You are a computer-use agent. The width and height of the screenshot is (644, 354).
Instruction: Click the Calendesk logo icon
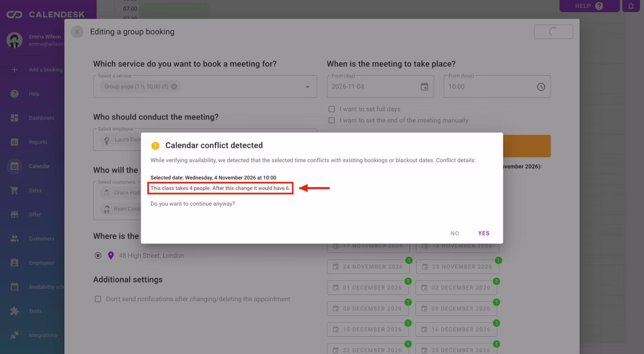(x=14, y=15)
